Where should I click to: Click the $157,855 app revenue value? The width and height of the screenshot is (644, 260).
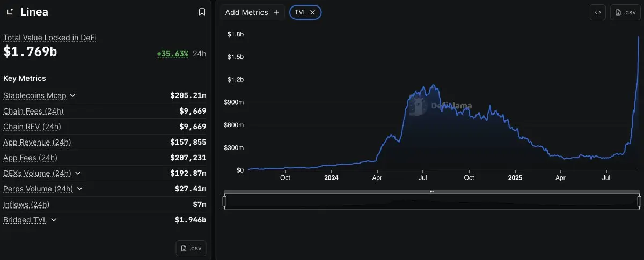click(x=188, y=142)
